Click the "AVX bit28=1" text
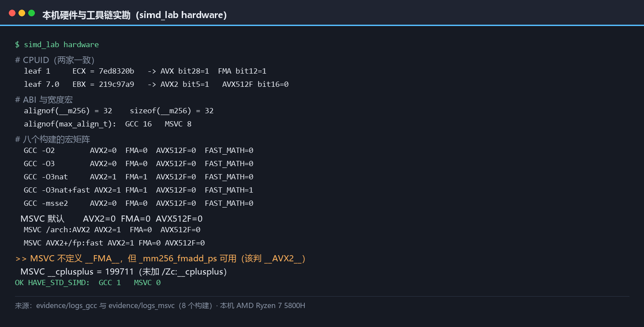The height and width of the screenshot is (327, 644). tap(185, 71)
